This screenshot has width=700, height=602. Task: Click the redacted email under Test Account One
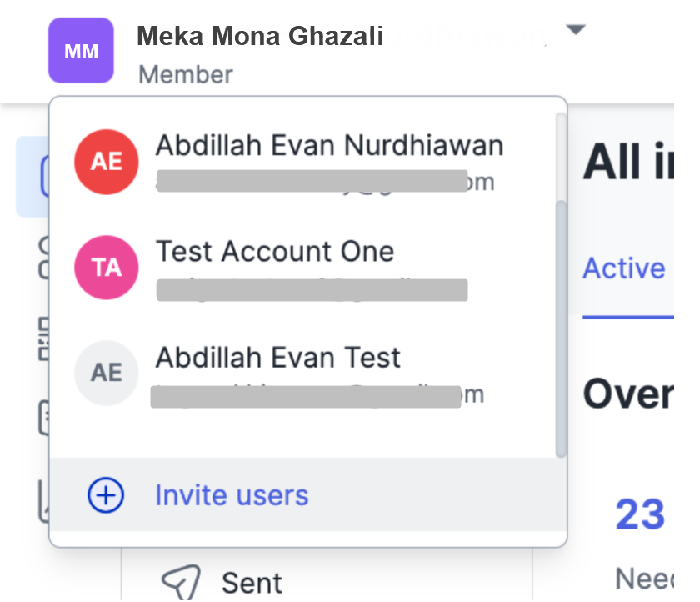pyautogui.click(x=312, y=289)
